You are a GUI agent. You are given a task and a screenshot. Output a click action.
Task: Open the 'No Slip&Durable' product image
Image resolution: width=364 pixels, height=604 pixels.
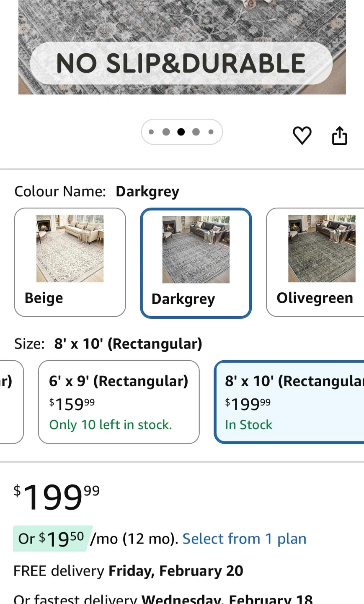[x=182, y=47]
